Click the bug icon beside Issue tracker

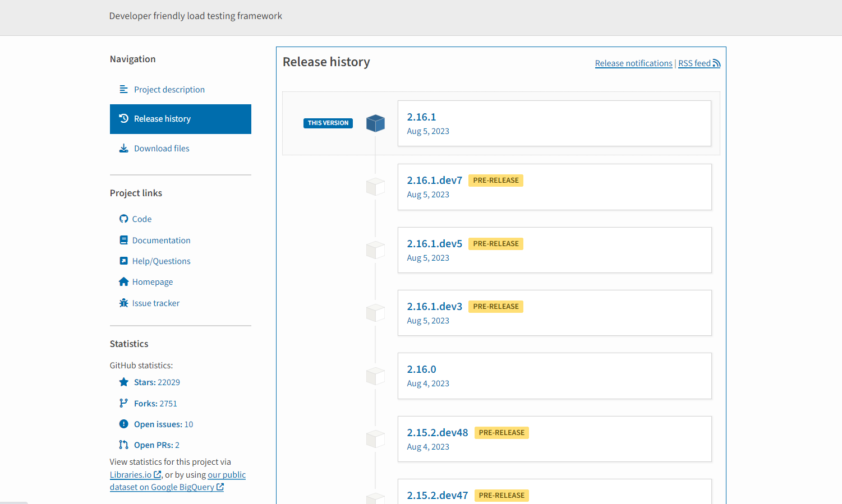click(123, 303)
